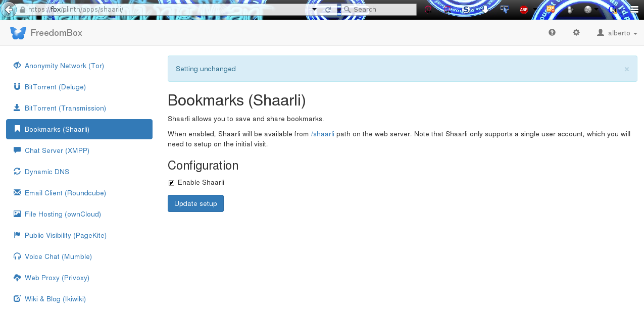Click the Shaarli bookmark icon in the sidebar
The width and height of the screenshot is (644, 317).
pyautogui.click(x=17, y=129)
